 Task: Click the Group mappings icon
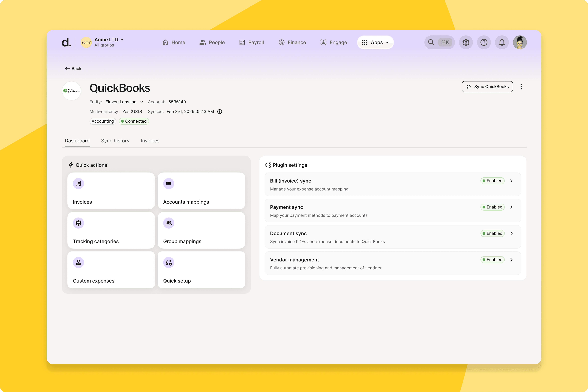pyautogui.click(x=169, y=223)
